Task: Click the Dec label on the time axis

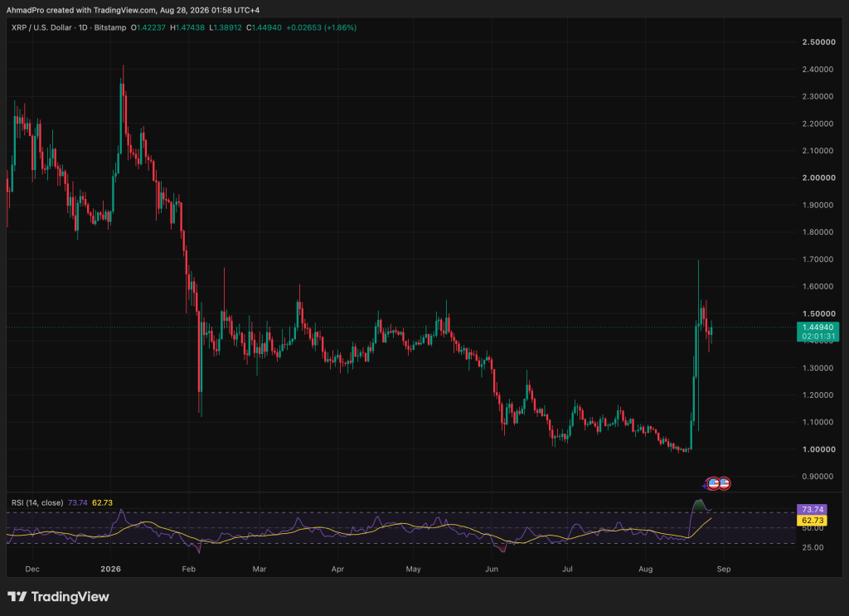Action: pyautogui.click(x=32, y=569)
